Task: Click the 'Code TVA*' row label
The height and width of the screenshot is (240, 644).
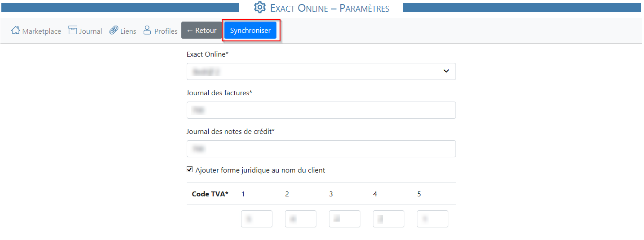Action: [x=210, y=194]
